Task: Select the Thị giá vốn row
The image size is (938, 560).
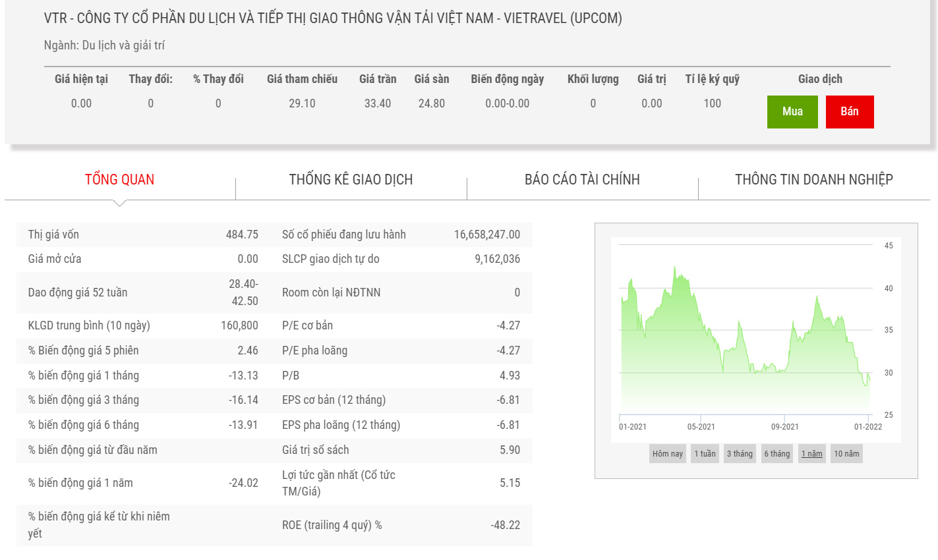Action: pyautogui.click(x=142, y=235)
